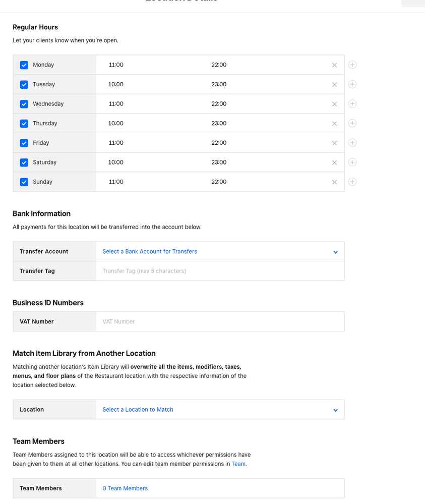Expand the Select a Location to Match dropdown
Viewport: 425px width, 504px height.
pos(220,410)
